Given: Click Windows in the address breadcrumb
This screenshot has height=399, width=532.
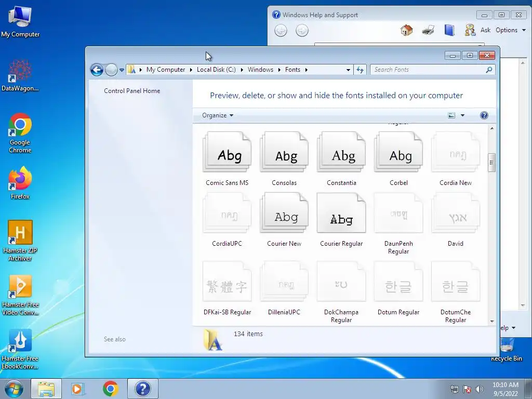Looking at the screenshot, I should pyautogui.click(x=260, y=70).
